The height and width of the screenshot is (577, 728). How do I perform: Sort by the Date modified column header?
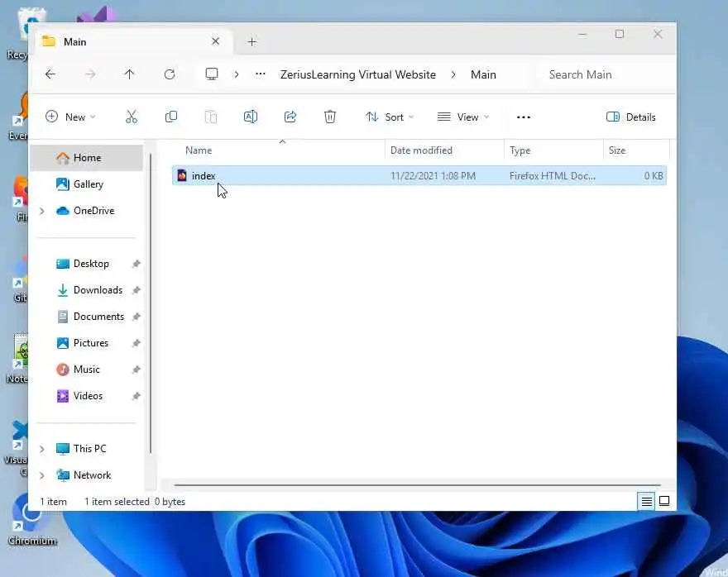coord(444,150)
